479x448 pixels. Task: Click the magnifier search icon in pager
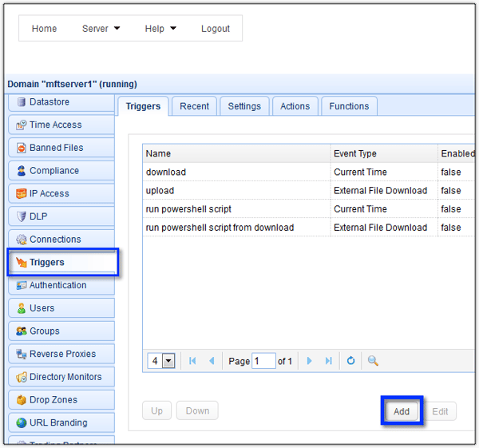373,361
